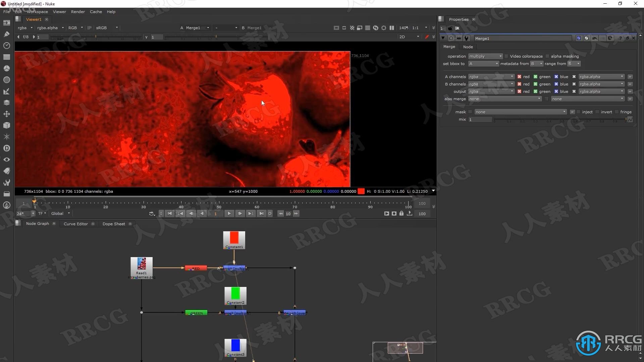The height and width of the screenshot is (362, 644).
Task: Toggle alpha masking checkbox in Properties
Action: click(547, 56)
